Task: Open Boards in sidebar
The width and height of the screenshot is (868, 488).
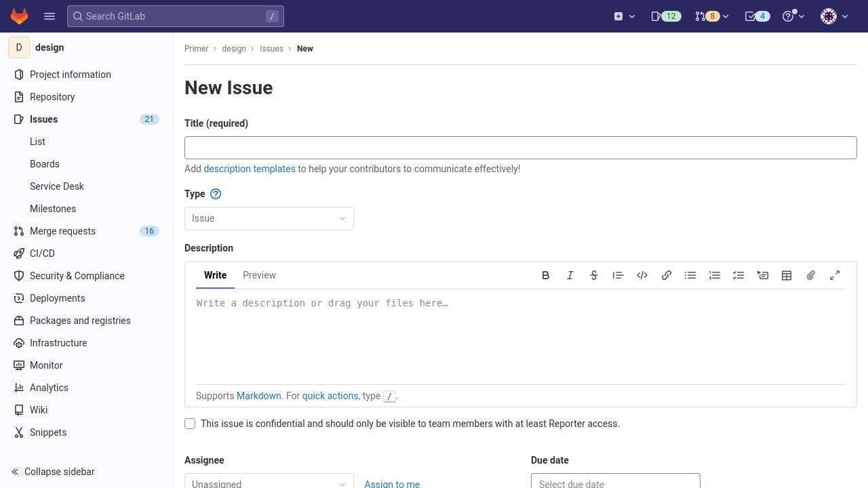Action: [x=45, y=164]
